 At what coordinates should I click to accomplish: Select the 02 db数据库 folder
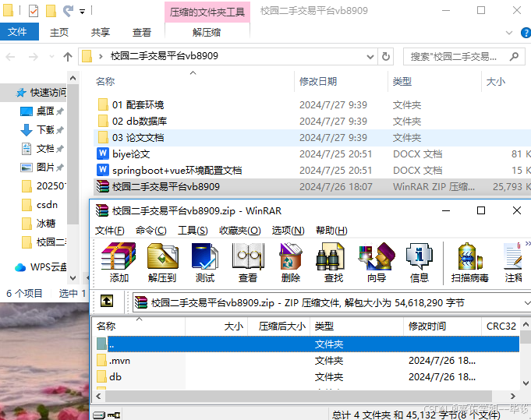(x=133, y=121)
